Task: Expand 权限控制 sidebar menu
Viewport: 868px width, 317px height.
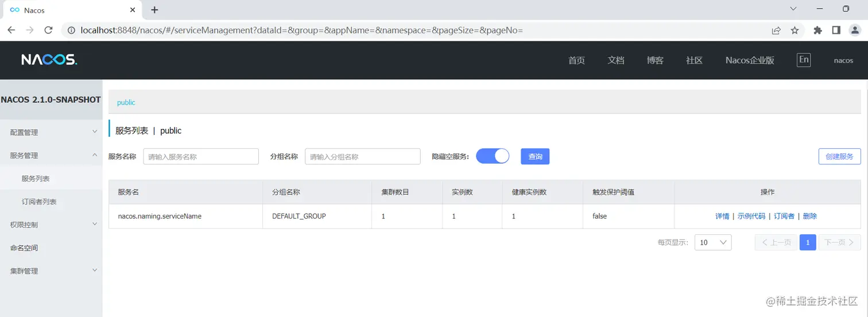Action: tap(51, 225)
